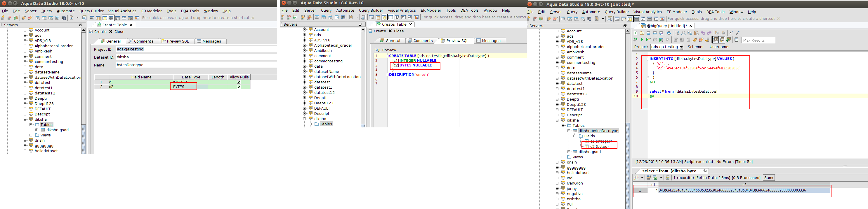Close the @bigQuery [Untitled]* tab
This screenshot has width=868, height=209.
tap(691, 26)
